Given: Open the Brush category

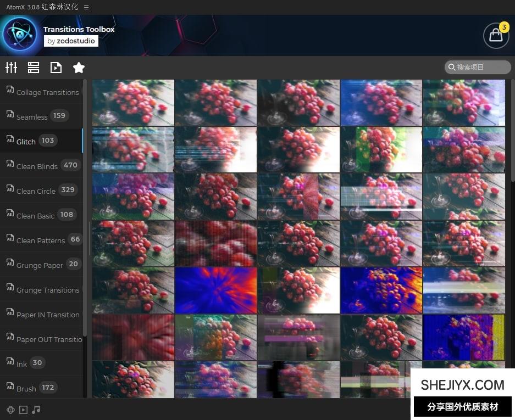Looking at the screenshot, I should [x=26, y=388].
